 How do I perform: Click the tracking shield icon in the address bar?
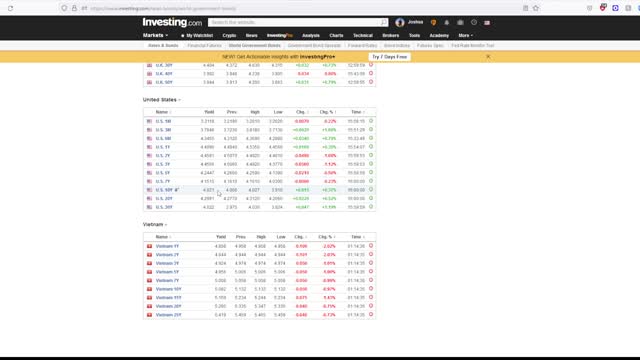(64, 8)
